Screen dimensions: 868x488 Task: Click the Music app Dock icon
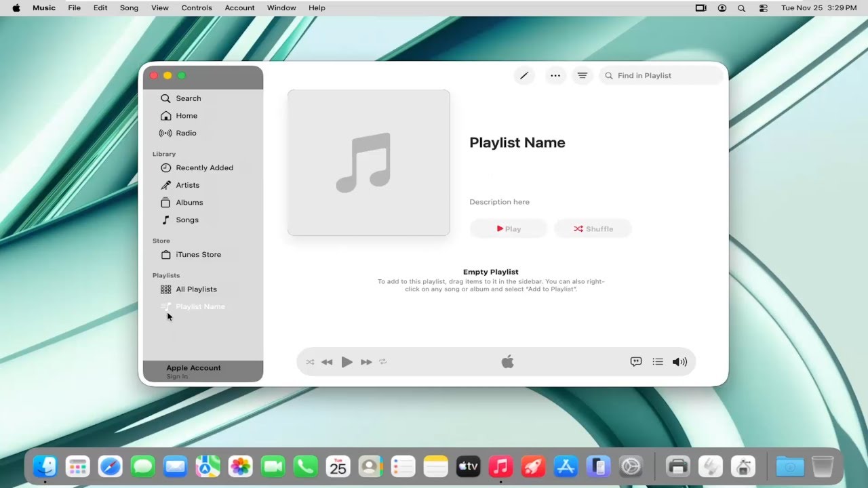point(500,466)
